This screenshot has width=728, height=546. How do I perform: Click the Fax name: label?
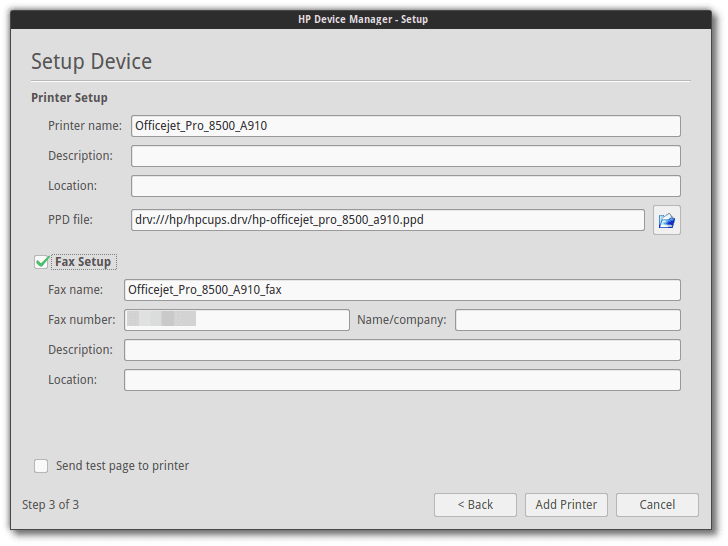76,290
